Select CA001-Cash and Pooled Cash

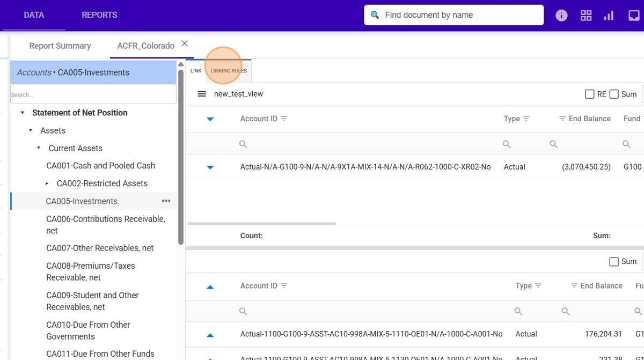pos(100,166)
